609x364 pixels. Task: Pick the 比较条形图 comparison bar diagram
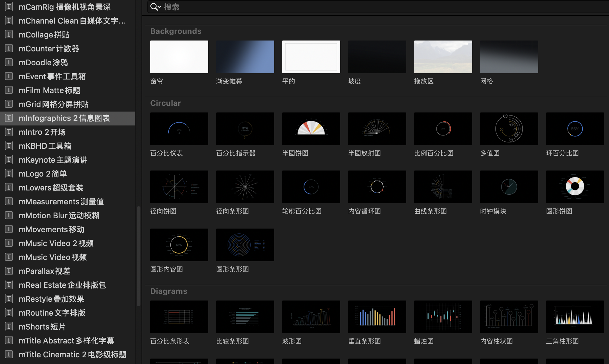[245, 317]
